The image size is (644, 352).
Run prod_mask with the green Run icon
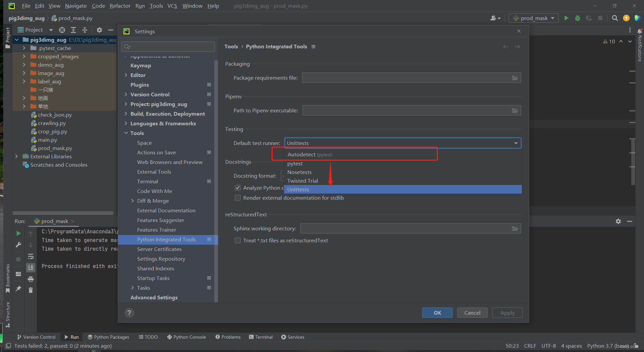pos(566,18)
